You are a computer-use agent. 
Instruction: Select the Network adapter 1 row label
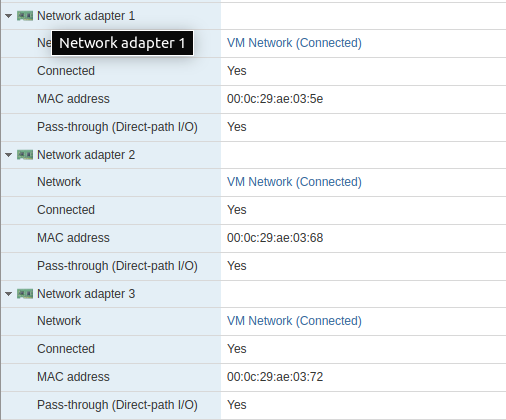pyautogui.click(x=86, y=16)
